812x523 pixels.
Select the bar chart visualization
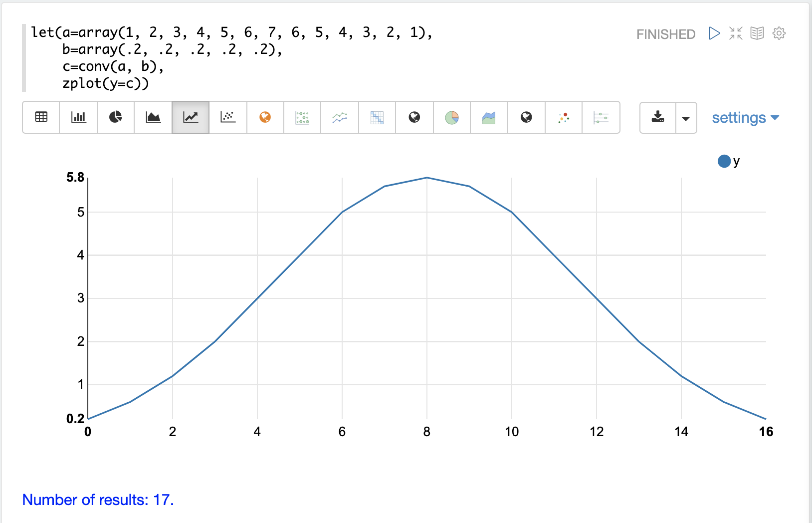pyautogui.click(x=78, y=117)
